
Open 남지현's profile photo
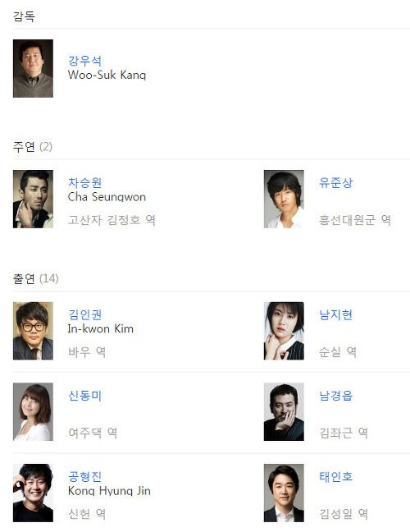[x=284, y=331]
